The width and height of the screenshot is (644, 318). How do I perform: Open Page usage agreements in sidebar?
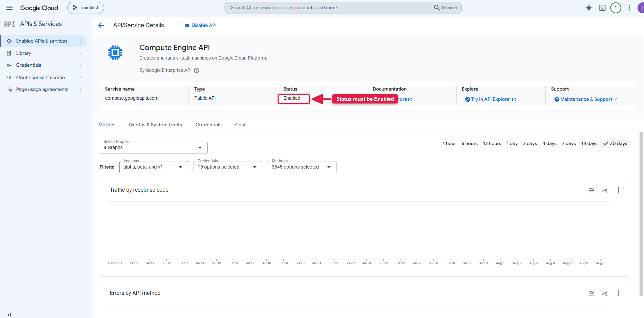point(43,90)
